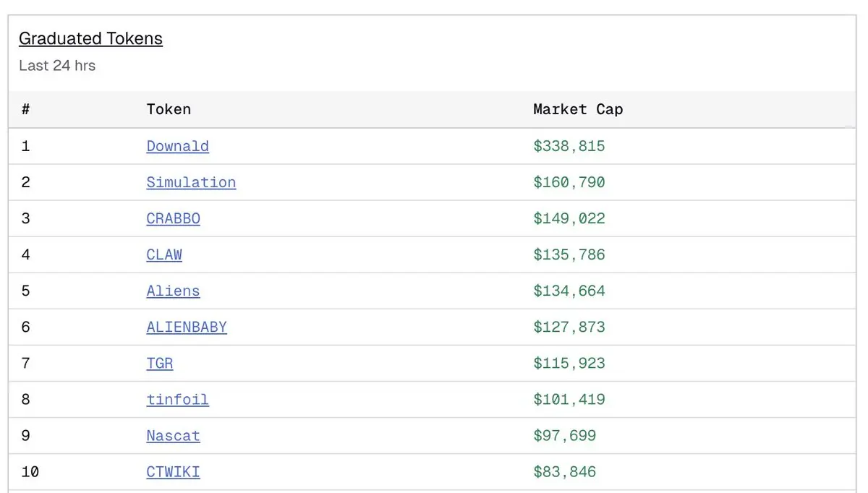Click the $115,923 market cap value
Viewport: 868px width, 493px height.
coord(569,363)
